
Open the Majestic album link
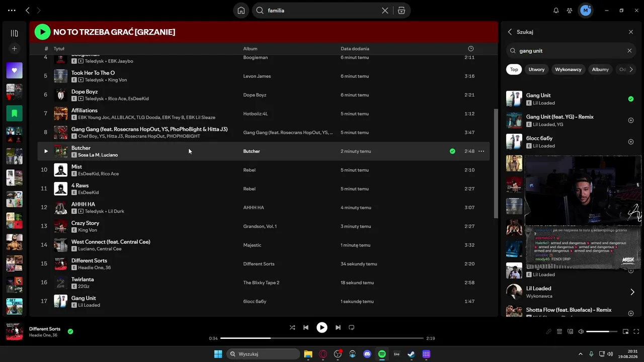[252, 245]
